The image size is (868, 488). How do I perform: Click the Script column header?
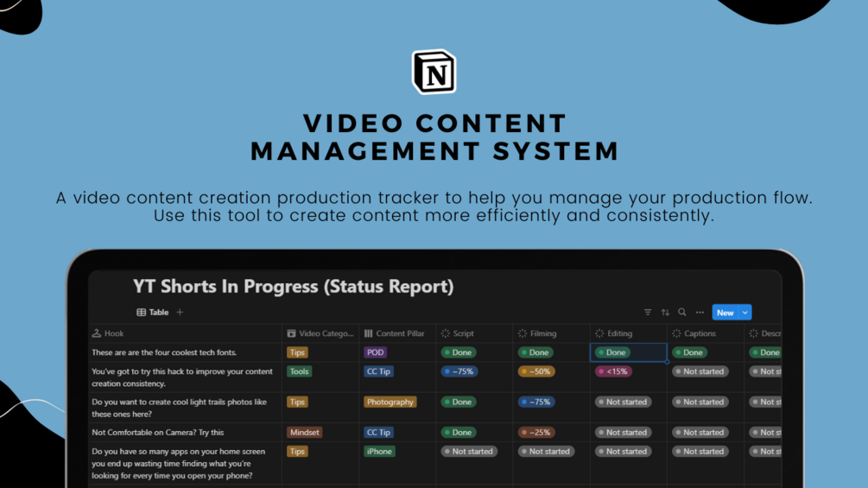coord(474,333)
